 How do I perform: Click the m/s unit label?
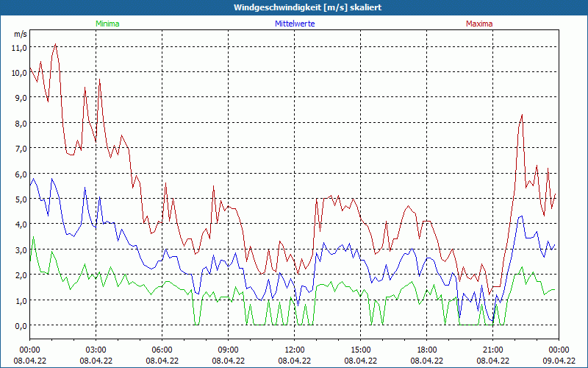coord(20,34)
